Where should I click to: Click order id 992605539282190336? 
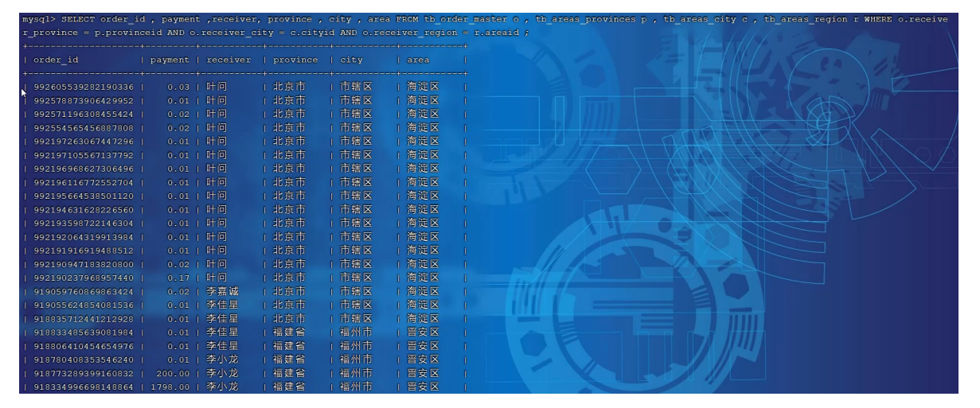pos(84,87)
